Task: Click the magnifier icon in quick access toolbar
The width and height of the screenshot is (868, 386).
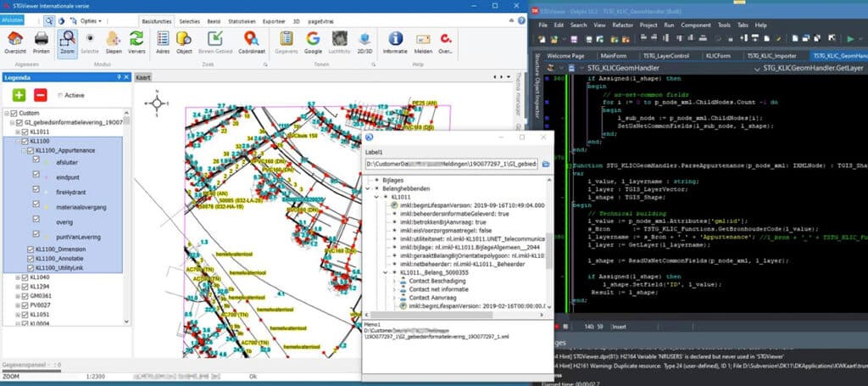Action: [x=49, y=20]
